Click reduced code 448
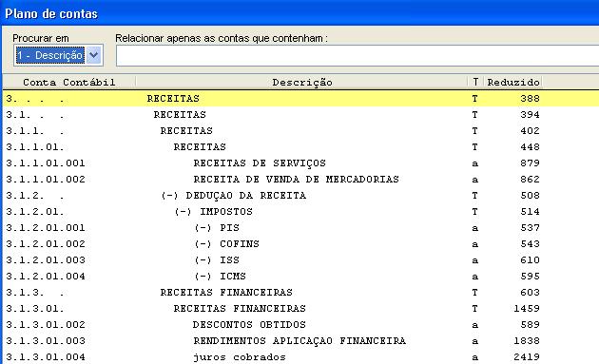Screen dimensions: 599x364 tap(530, 147)
